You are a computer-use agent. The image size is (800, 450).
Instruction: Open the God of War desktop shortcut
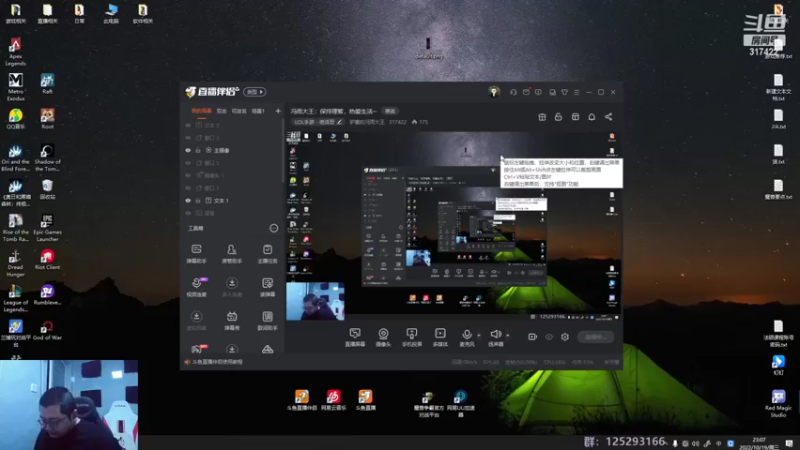pos(47,330)
